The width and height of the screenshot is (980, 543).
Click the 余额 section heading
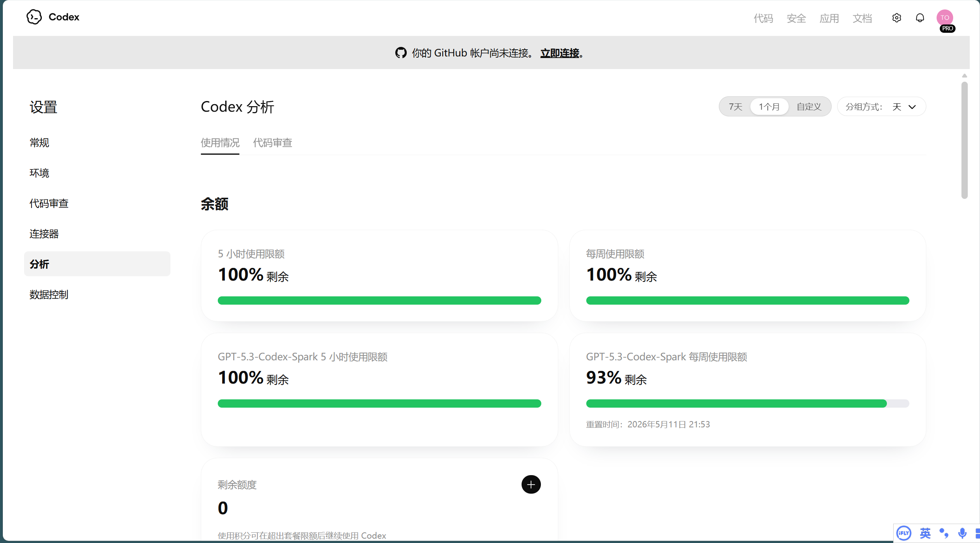(x=215, y=204)
